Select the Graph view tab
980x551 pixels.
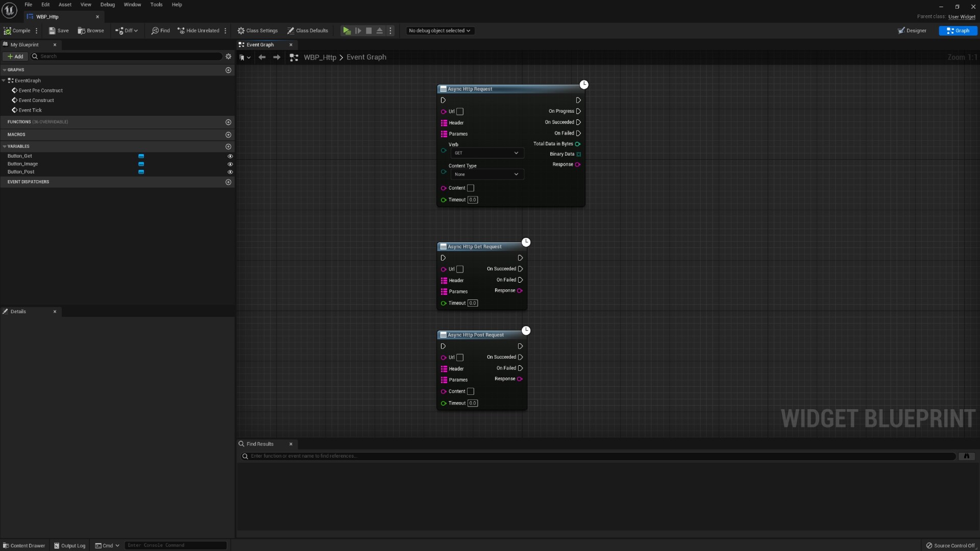pyautogui.click(x=959, y=30)
